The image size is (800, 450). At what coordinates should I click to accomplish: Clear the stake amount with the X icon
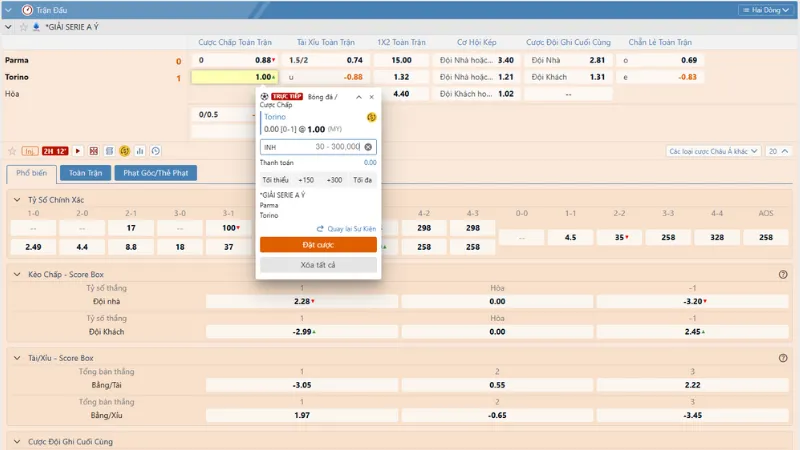(x=367, y=147)
